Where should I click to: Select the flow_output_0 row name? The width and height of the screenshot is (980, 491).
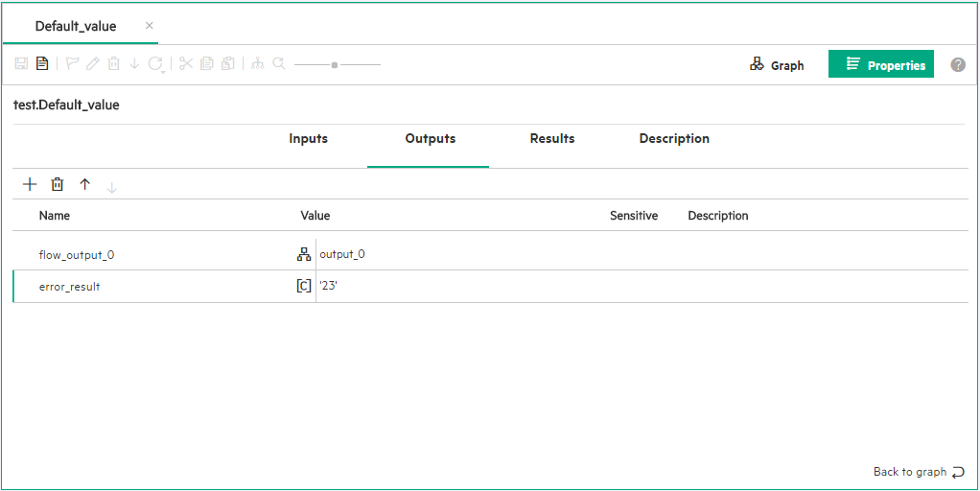tap(77, 254)
